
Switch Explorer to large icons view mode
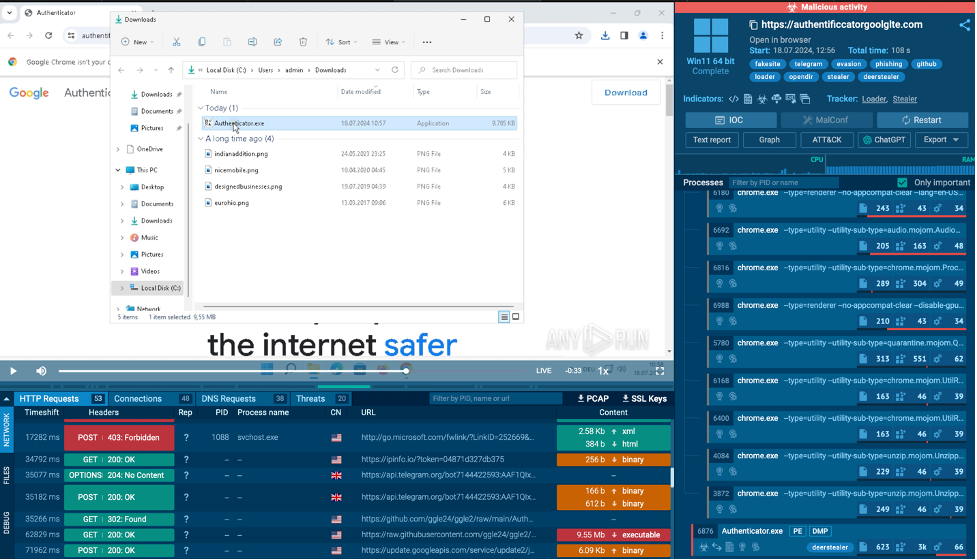coord(515,317)
